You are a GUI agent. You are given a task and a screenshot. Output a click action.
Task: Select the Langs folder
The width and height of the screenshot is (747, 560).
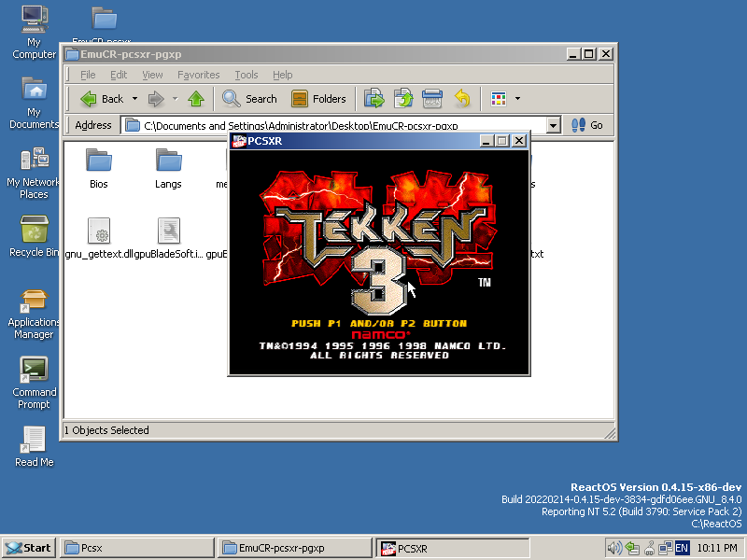tap(168, 169)
